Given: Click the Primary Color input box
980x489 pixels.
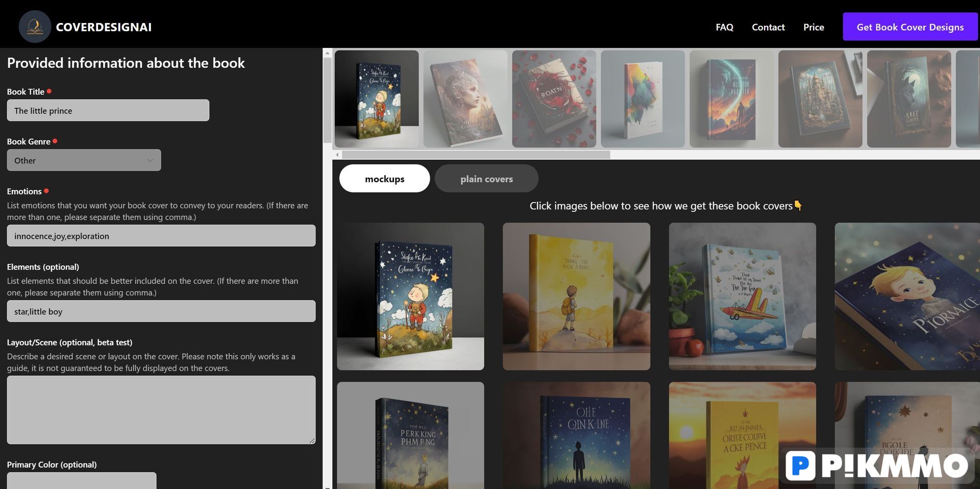Looking at the screenshot, I should pos(82,480).
